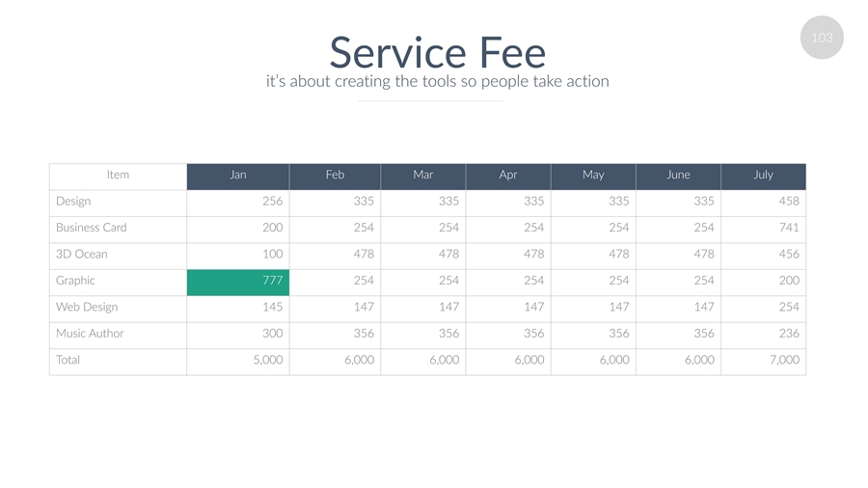
Task: Select the 7,000 total cell for July
Action: (x=763, y=360)
